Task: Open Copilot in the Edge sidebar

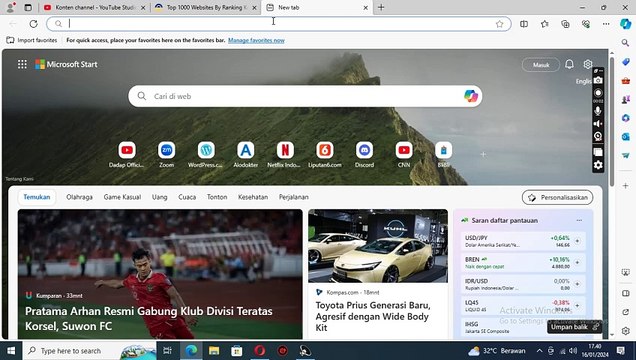Action: [625, 24]
